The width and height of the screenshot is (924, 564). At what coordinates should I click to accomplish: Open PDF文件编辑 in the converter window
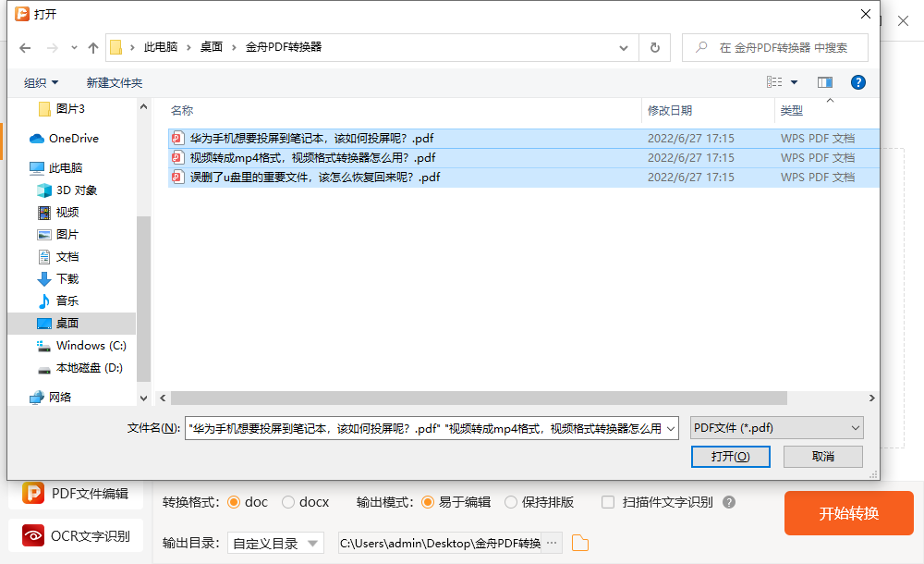pyautogui.click(x=76, y=493)
